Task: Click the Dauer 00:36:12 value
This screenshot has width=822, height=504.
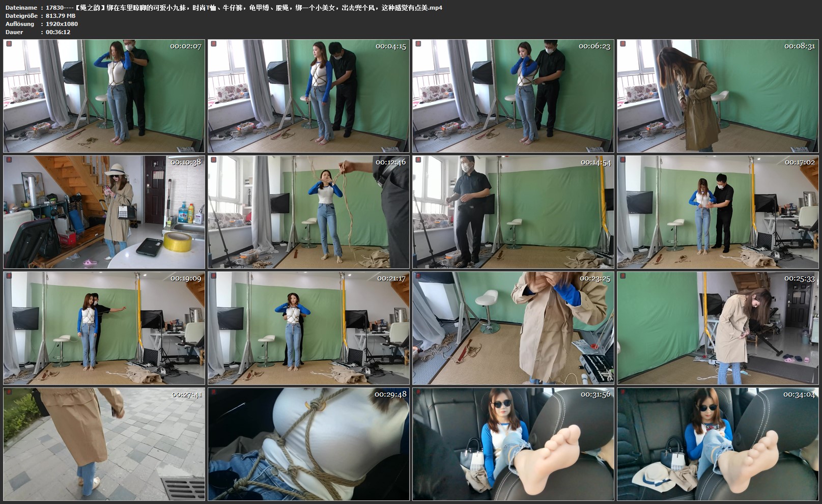Action: [x=58, y=32]
